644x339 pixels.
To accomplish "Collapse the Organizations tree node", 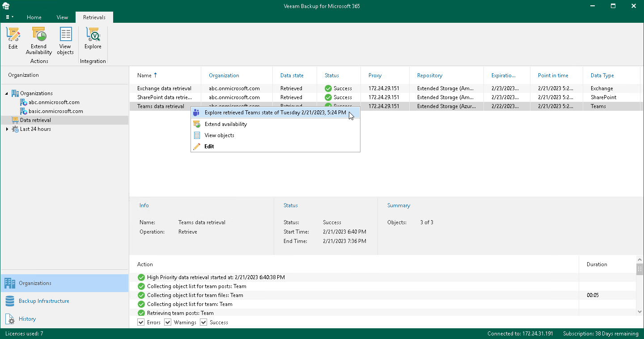I will point(7,93).
